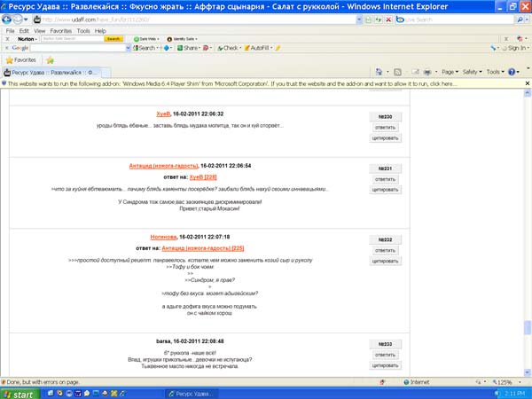Click the Google toolbar Search button
This screenshot has height=399, width=532.
tap(145, 48)
